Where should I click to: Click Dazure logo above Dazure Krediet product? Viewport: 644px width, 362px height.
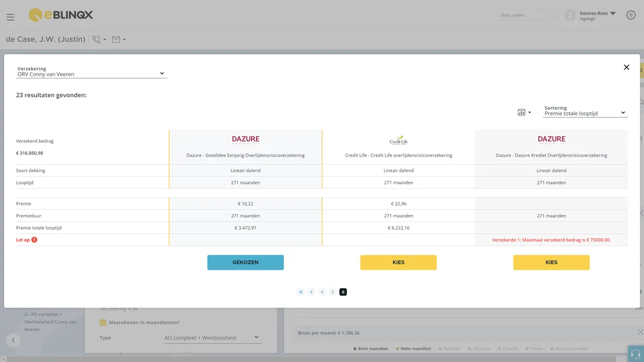(552, 140)
